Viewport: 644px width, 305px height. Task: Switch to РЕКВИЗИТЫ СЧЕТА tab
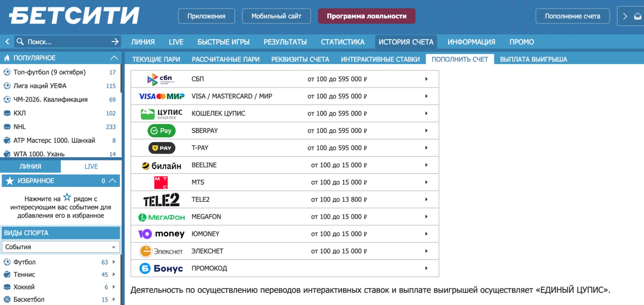point(300,59)
